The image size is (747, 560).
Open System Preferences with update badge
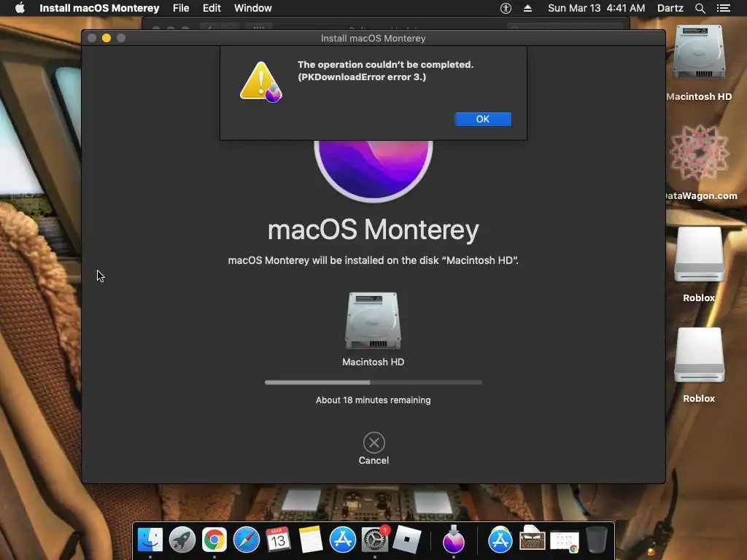[375, 540]
